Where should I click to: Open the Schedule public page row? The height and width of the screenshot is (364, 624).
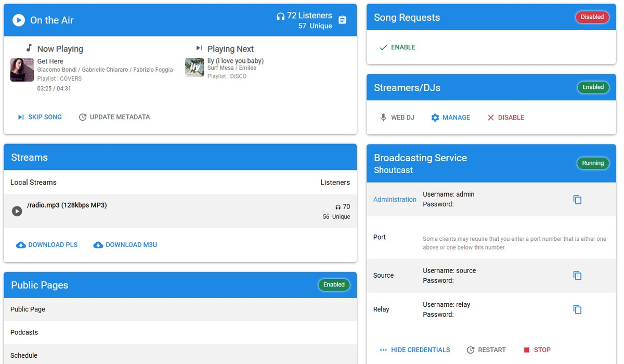[x=180, y=354]
